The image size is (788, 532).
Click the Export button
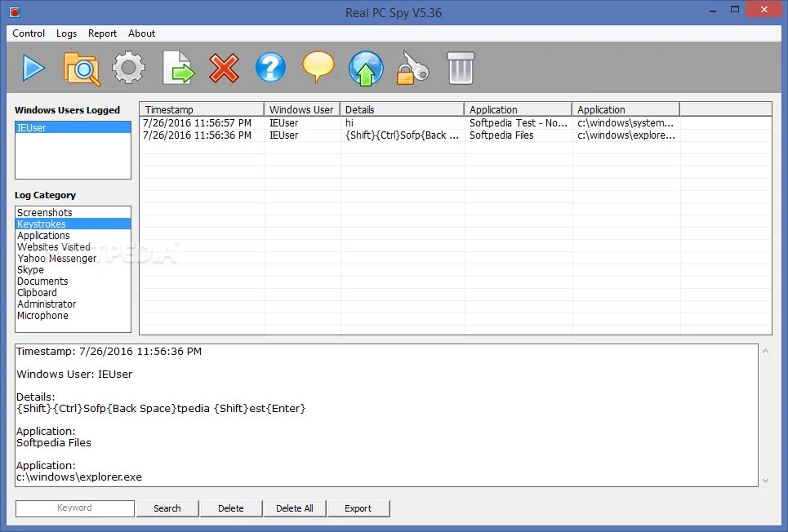point(358,508)
